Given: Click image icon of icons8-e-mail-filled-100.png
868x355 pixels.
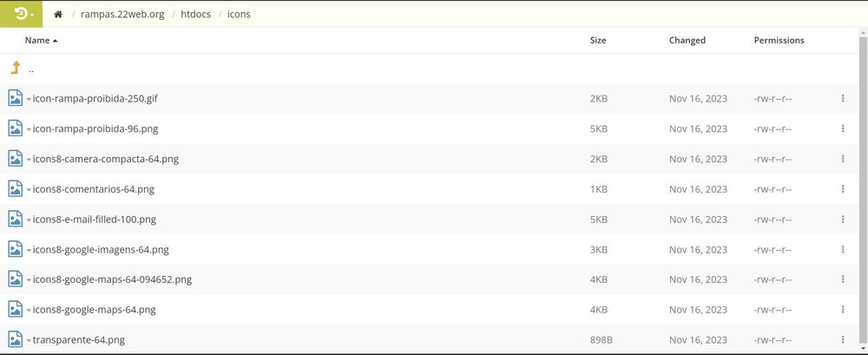Looking at the screenshot, I should point(16,219).
